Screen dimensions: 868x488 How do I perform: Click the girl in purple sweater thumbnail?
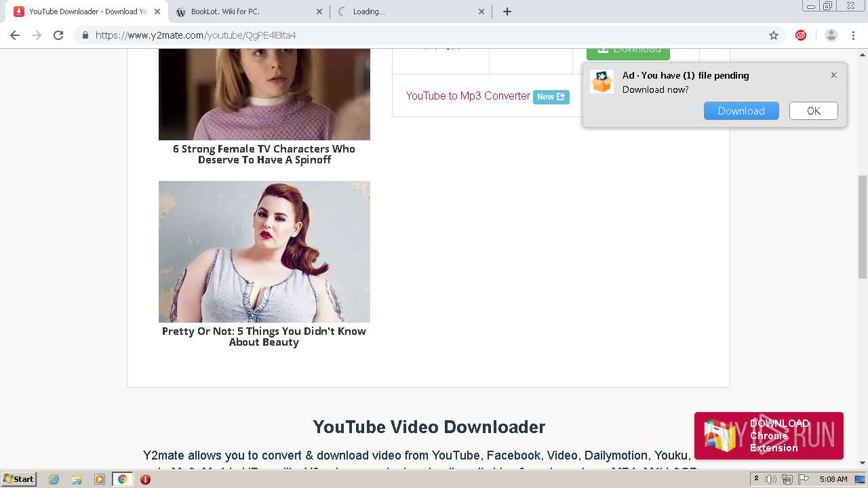[x=264, y=94]
